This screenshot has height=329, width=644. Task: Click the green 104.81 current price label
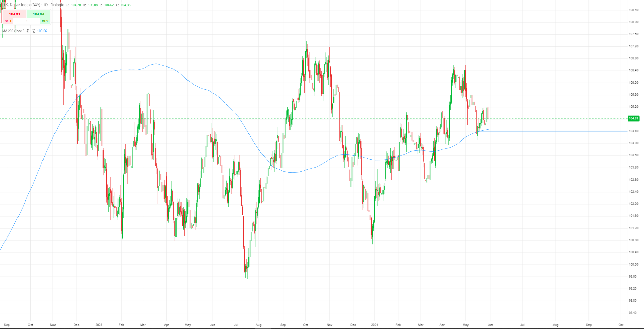pyautogui.click(x=633, y=118)
